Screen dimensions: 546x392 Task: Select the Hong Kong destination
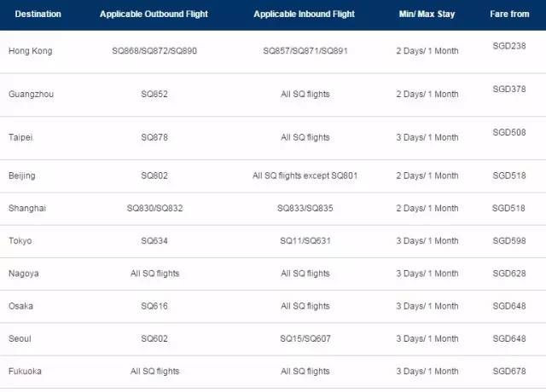(30, 51)
